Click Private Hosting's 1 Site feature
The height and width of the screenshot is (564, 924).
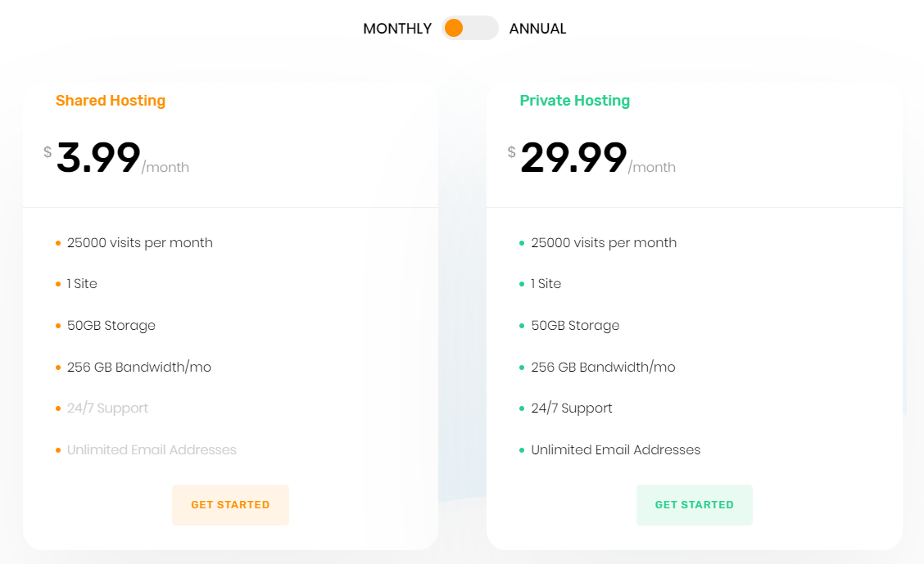(x=546, y=284)
